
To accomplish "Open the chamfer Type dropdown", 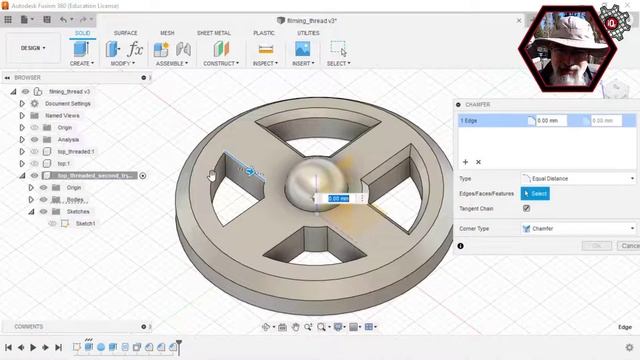I will pyautogui.click(x=578, y=178).
